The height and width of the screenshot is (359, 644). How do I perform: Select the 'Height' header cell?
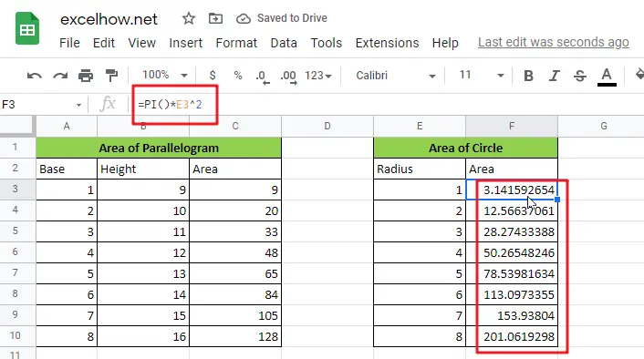click(x=143, y=169)
